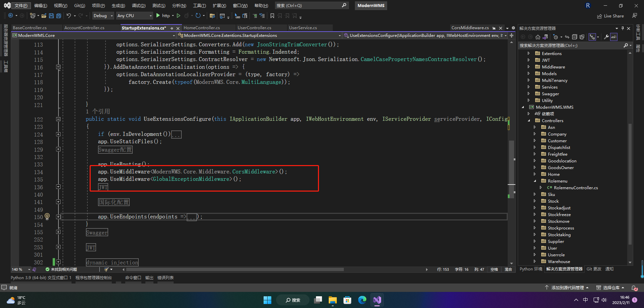644x308 pixels.
Task: Toggle the 空格 whitespace indicator in status bar
Action: 494,269
